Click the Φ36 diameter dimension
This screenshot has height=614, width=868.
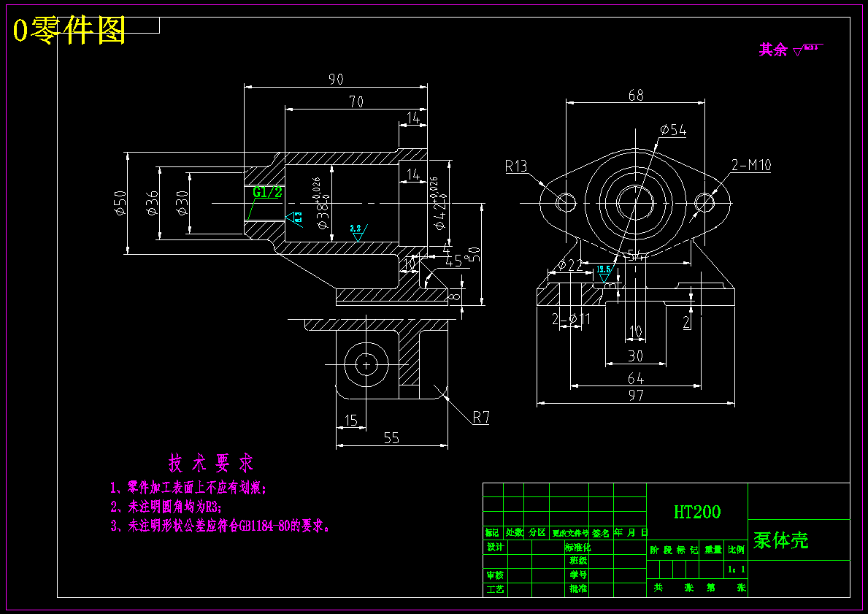tap(152, 203)
